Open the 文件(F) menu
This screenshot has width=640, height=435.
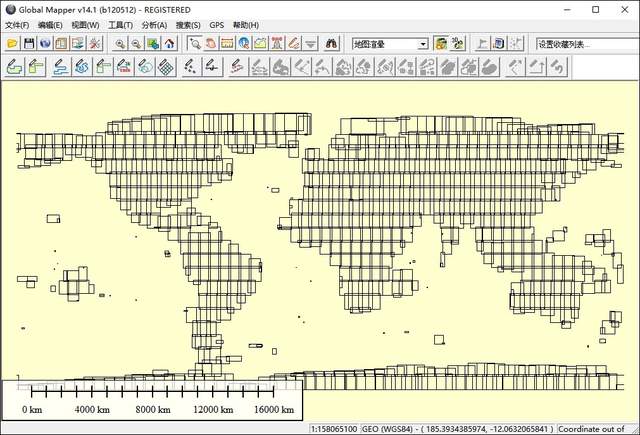click(x=19, y=25)
